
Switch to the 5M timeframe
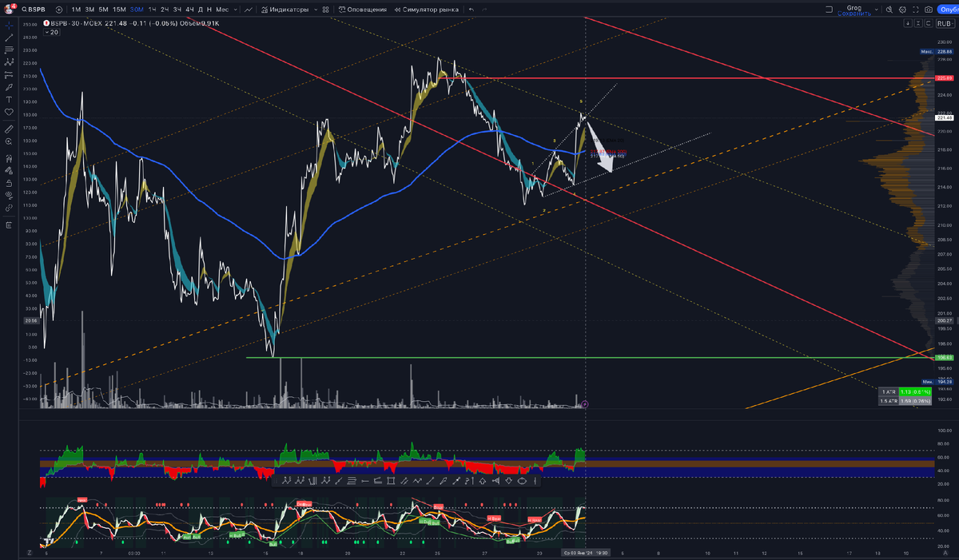pyautogui.click(x=103, y=10)
